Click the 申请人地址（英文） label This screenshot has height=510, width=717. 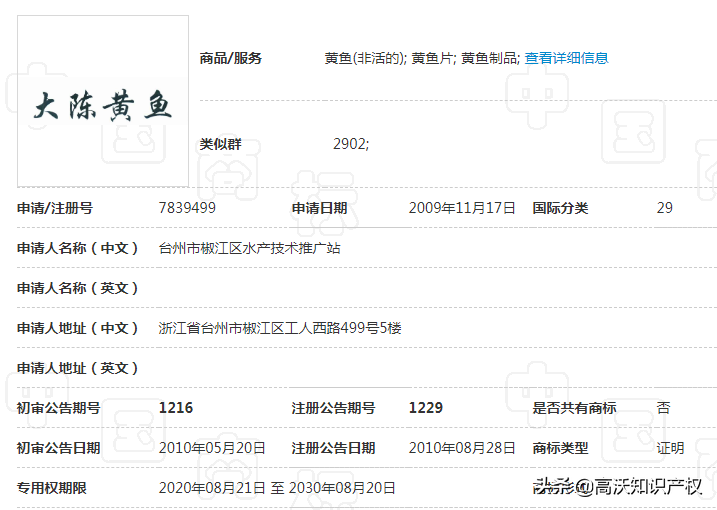pyautogui.click(x=77, y=368)
